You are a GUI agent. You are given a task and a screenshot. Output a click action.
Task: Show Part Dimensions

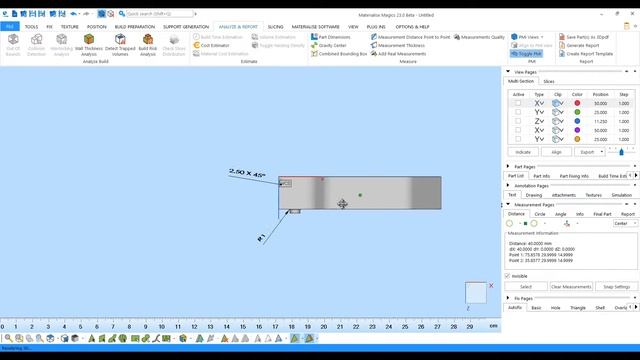point(331,37)
